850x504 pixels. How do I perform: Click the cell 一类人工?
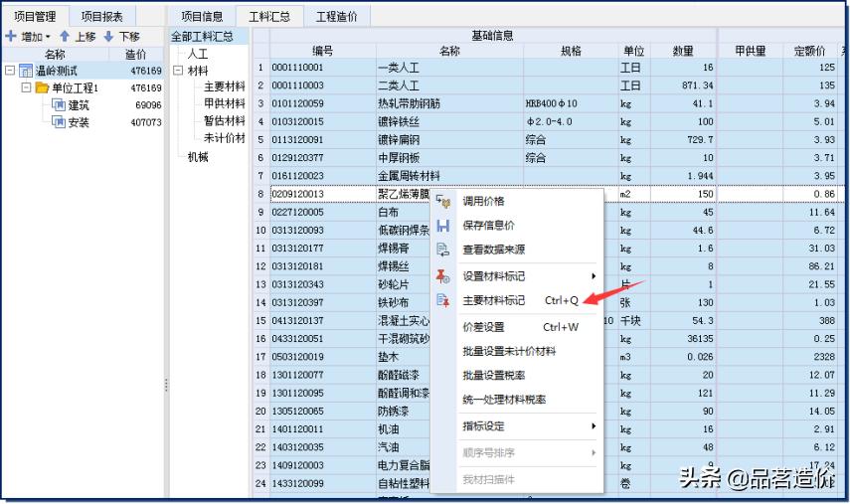tap(449, 68)
